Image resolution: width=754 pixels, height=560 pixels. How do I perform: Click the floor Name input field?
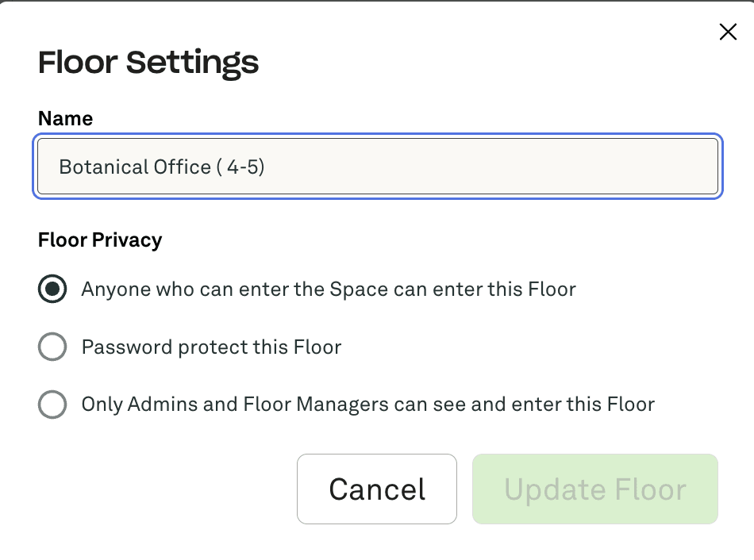(378, 167)
